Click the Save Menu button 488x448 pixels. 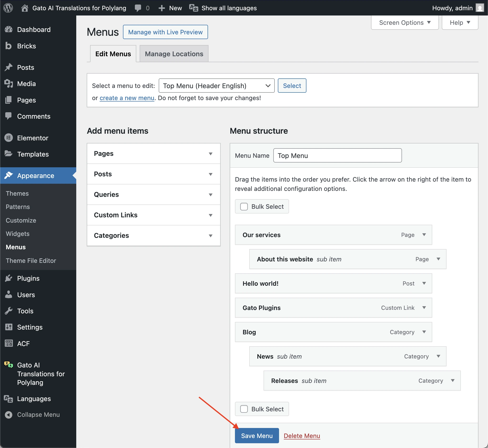256,436
